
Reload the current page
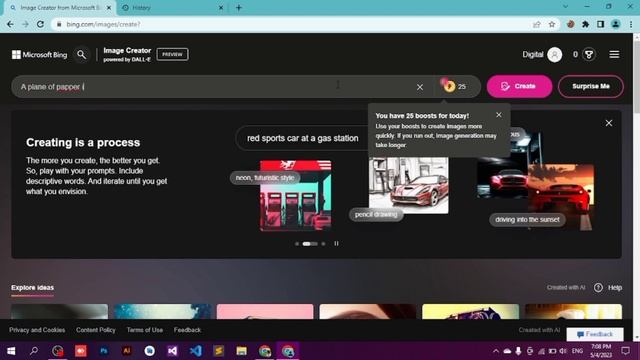(x=40, y=24)
